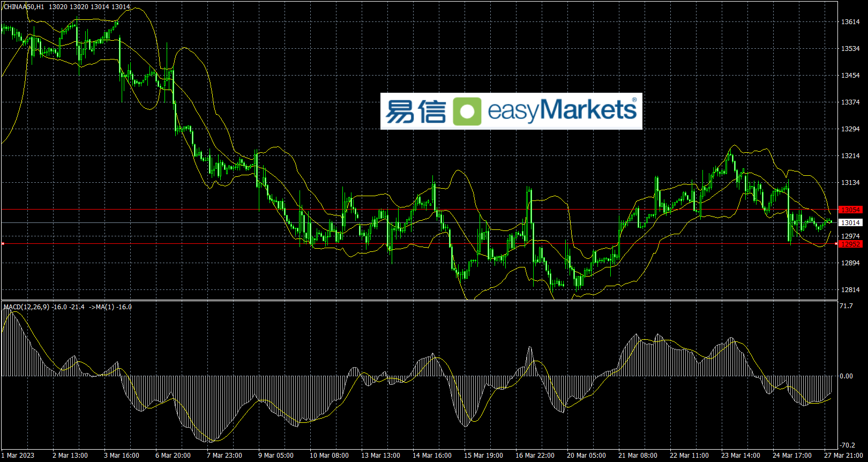This screenshot has width=868, height=462.
Task: Click the 3 Mar 16:00 time label
Action: pyautogui.click(x=122, y=456)
